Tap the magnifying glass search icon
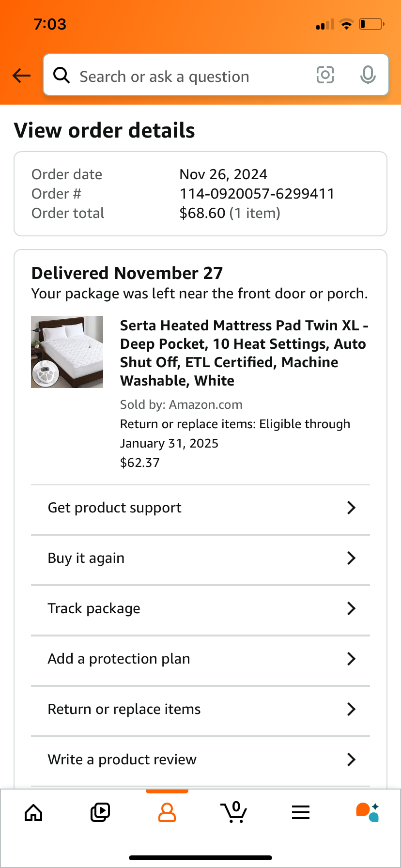The width and height of the screenshot is (401, 868). (x=62, y=75)
